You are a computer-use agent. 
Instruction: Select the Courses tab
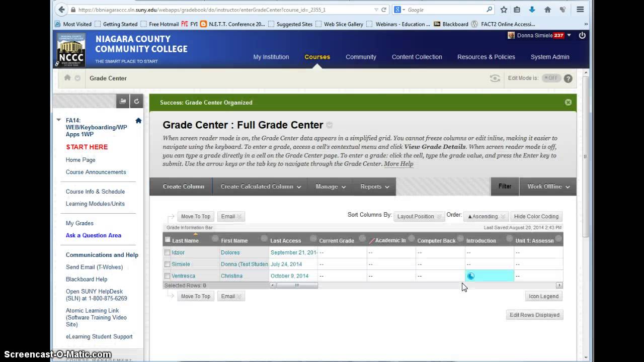[317, 57]
